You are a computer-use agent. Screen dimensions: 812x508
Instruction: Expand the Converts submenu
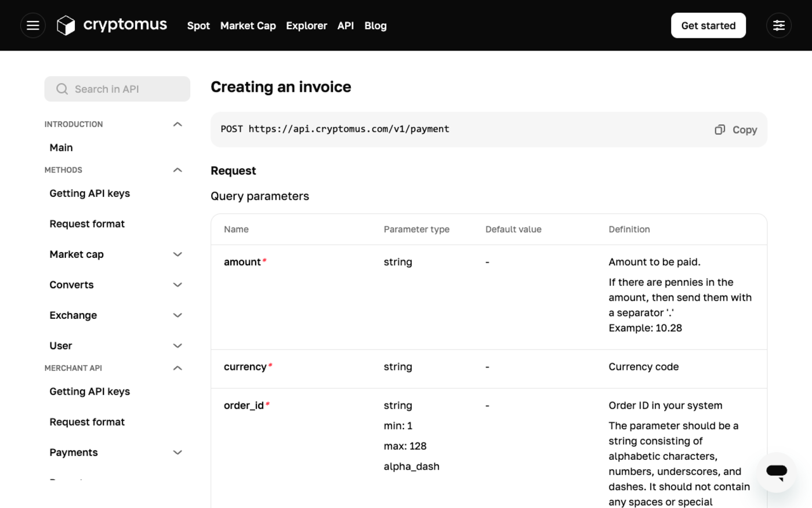tap(177, 285)
